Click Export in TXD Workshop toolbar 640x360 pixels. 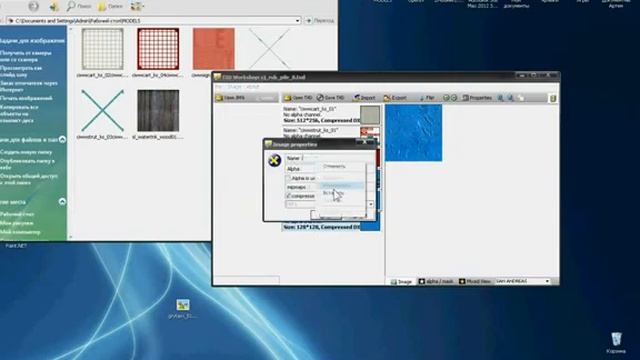point(395,98)
